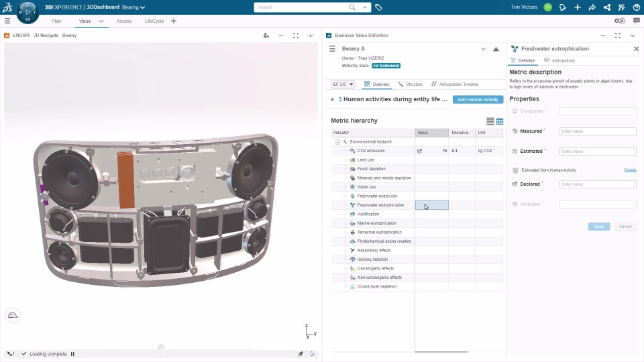
Task: Click the tag icon next to search
Action: tap(378, 7)
